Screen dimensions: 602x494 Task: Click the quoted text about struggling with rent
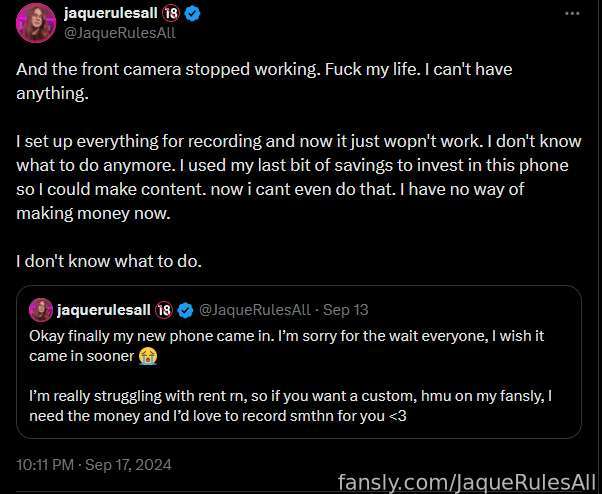point(291,406)
